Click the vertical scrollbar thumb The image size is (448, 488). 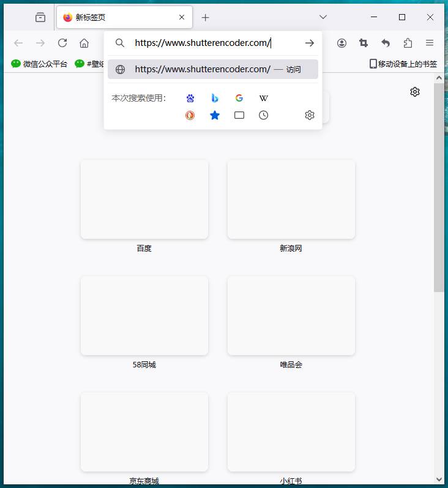tap(439, 187)
